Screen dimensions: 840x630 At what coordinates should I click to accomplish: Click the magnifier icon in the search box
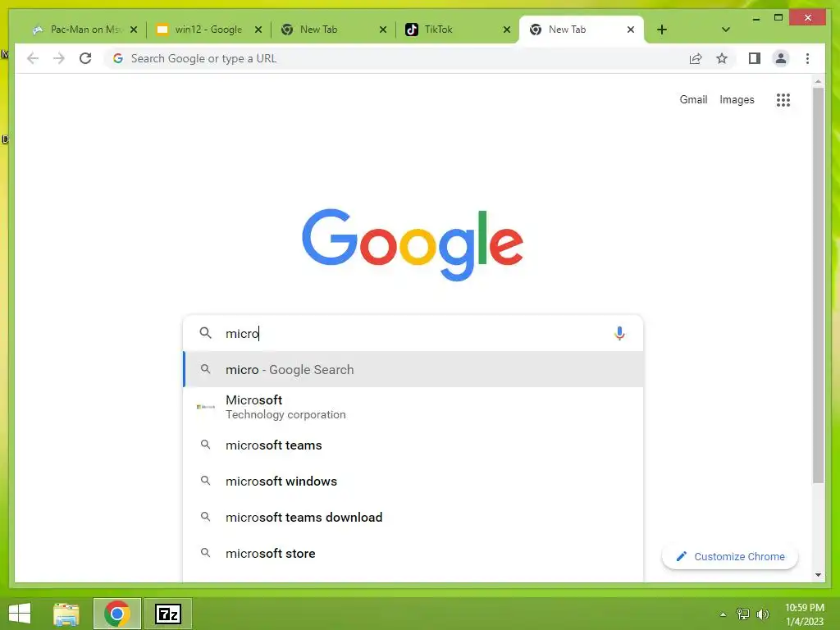(205, 333)
